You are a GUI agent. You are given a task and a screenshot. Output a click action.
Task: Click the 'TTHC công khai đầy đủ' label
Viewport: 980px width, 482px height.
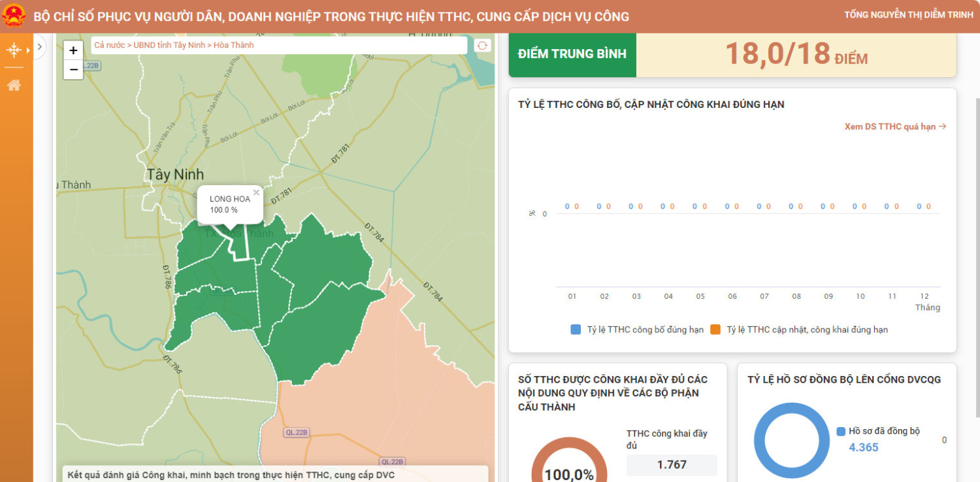click(667, 439)
